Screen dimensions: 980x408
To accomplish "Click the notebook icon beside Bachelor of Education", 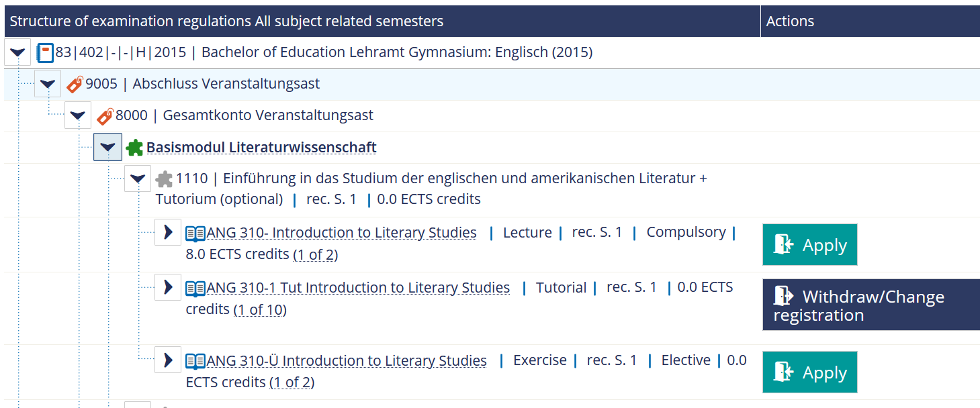I will pyautogui.click(x=44, y=52).
